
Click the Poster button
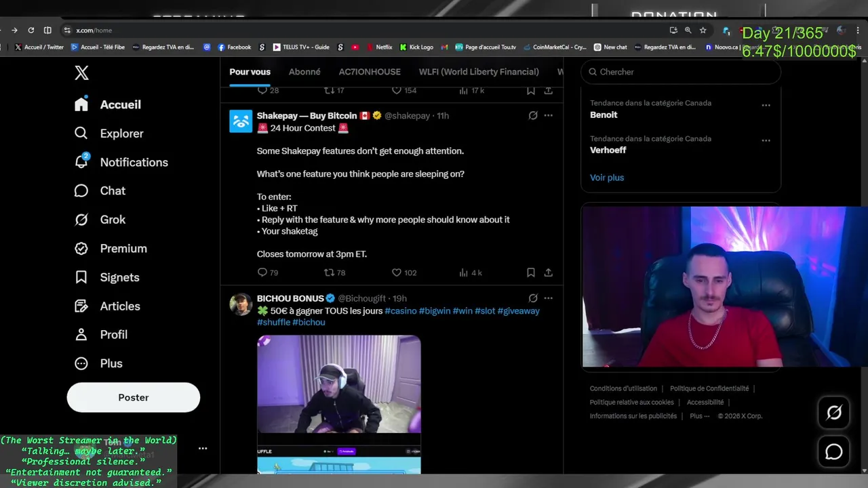(x=134, y=397)
